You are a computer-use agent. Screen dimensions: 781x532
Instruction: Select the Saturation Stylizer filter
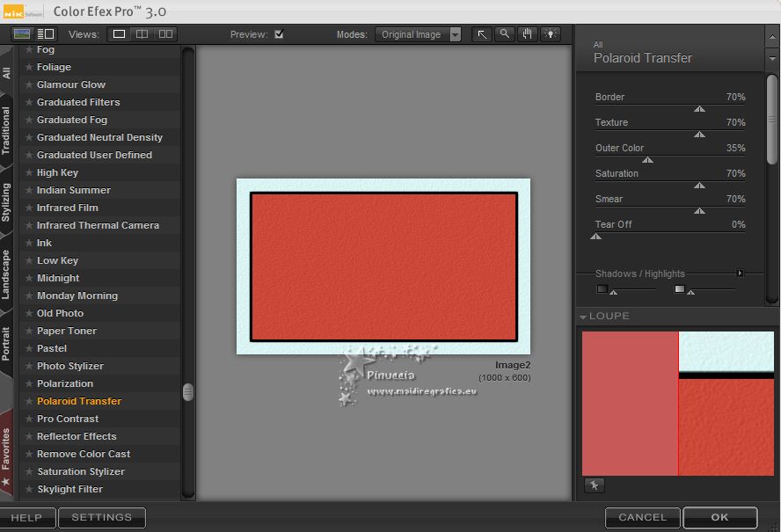(81, 471)
